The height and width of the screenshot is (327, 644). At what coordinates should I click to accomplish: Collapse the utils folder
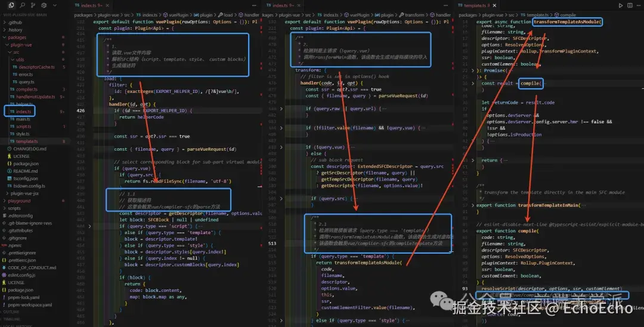click(13, 60)
